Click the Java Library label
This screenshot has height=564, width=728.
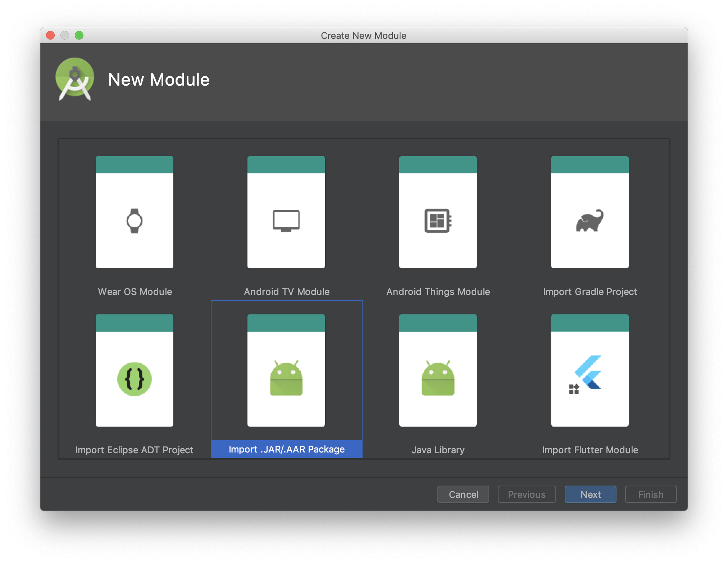tap(438, 450)
